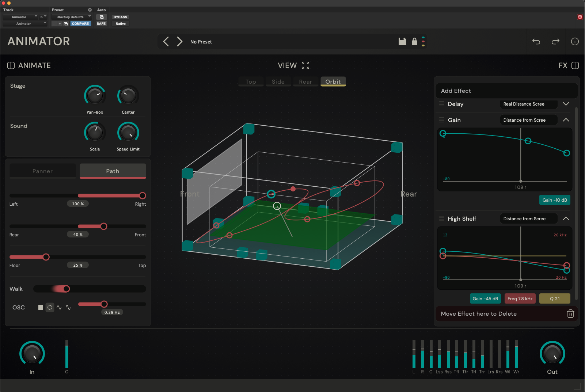Click the OSC frequency slider handle
This screenshot has width=585, height=392.
[104, 304]
